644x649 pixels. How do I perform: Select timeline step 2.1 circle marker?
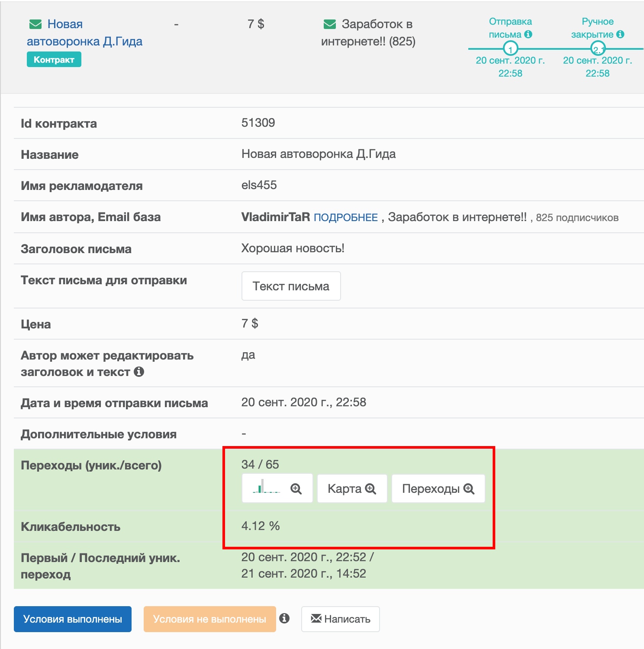[598, 48]
